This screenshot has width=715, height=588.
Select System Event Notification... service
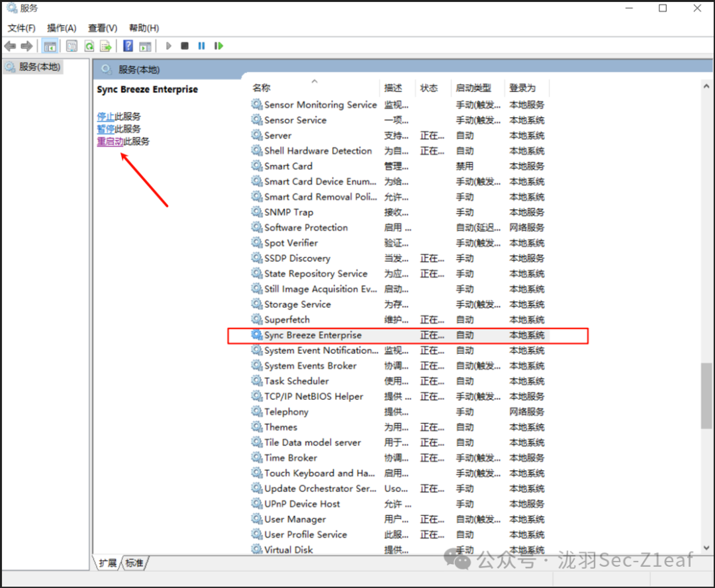[399, 350]
